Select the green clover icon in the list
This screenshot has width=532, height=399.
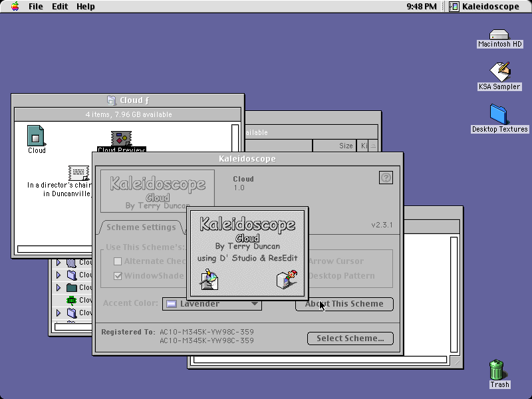coord(72,300)
